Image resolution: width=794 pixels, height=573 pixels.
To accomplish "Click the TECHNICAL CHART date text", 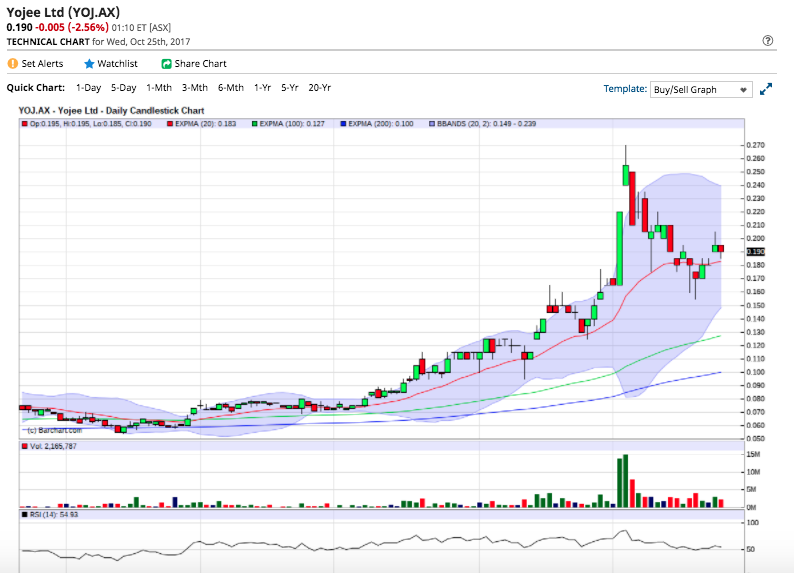I will [98, 42].
